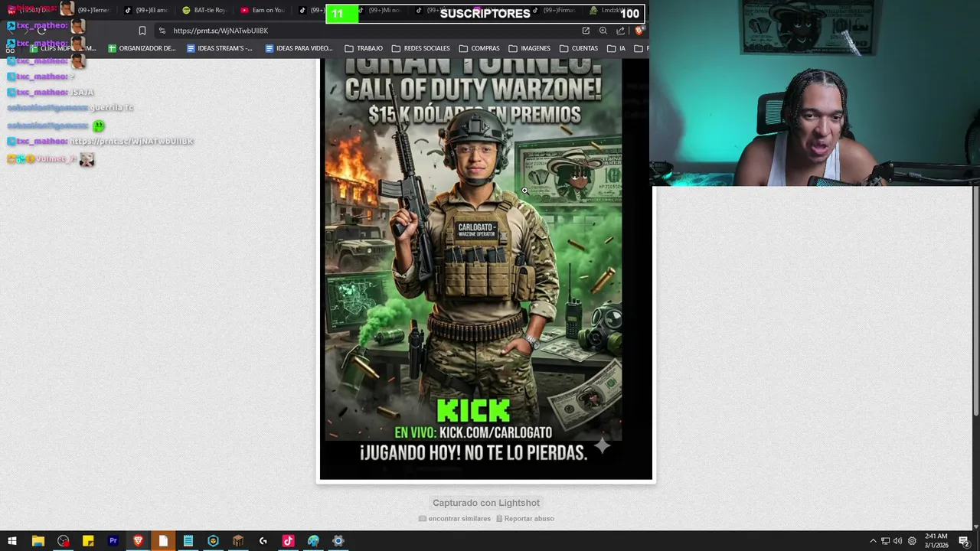Click the 'Capturado con Lightshot' button
This screenshot has height=551, width=980.
click(486, 503)
